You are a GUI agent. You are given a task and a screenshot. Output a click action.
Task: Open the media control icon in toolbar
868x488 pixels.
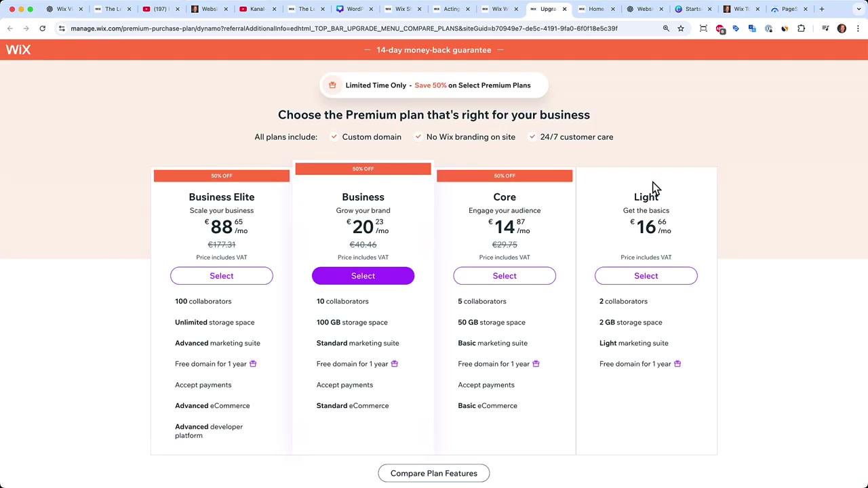click(x=825, y=28)
